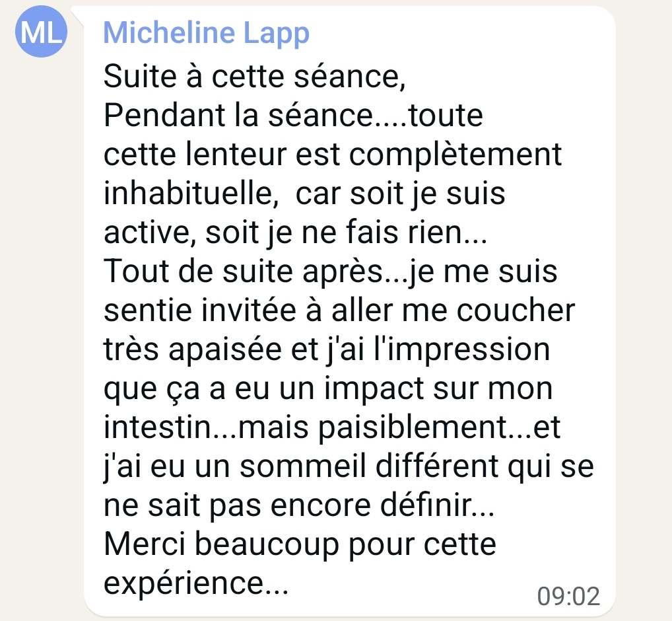Click the word "intestin" in the message
The width and height of the screenshot is (672, 621).
click(154, 428)
